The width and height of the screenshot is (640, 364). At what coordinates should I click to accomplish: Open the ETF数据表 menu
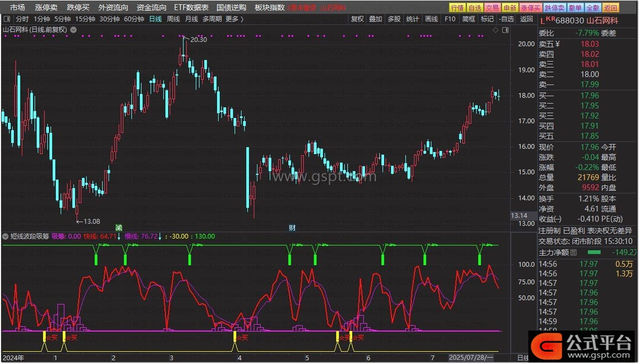[x=191, y=7]
